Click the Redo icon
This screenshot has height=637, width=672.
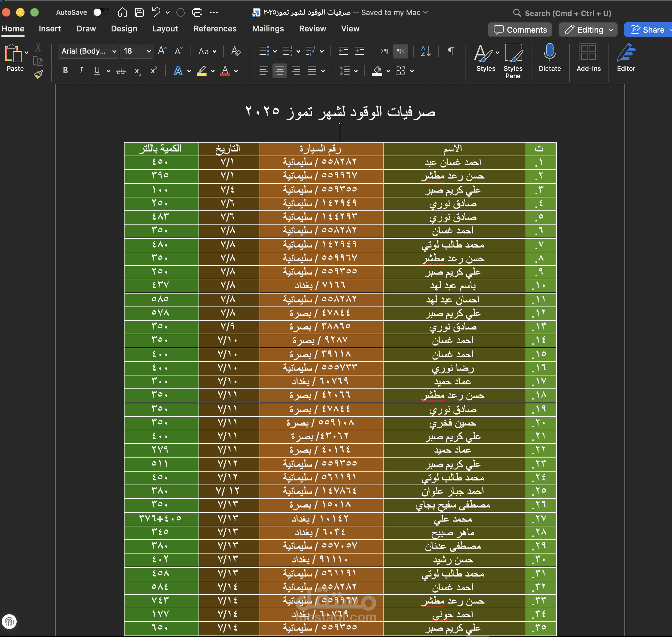tap(181, 13)
